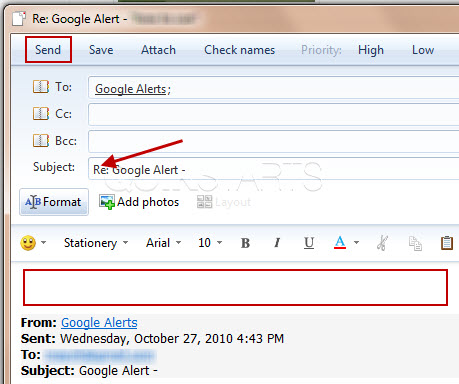Open address book icon next to Bcc
Screen dimensions: 459x384
click(x=41, y=140)
